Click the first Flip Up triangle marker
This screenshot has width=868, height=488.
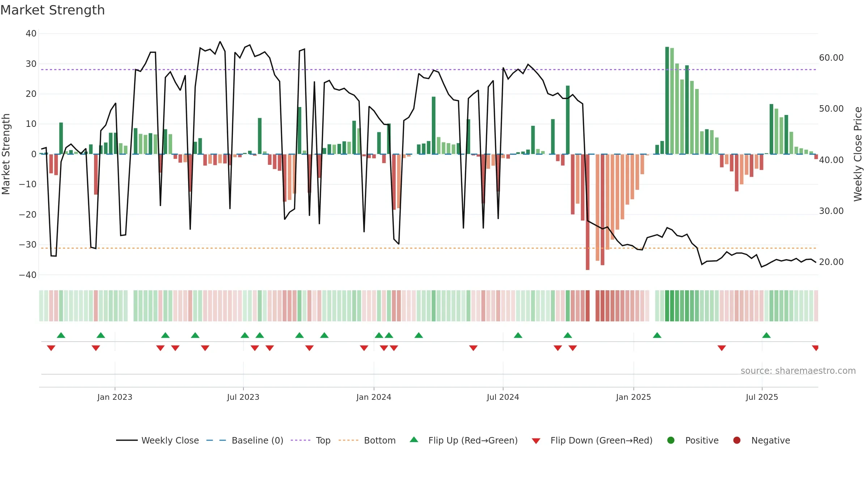(61, 335)
